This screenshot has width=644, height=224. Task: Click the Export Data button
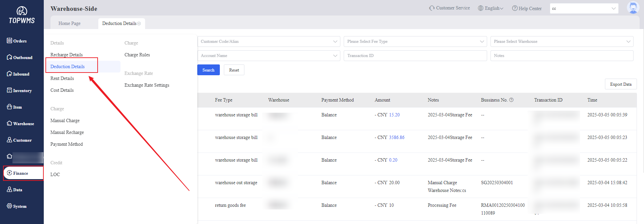coord(620,84)
